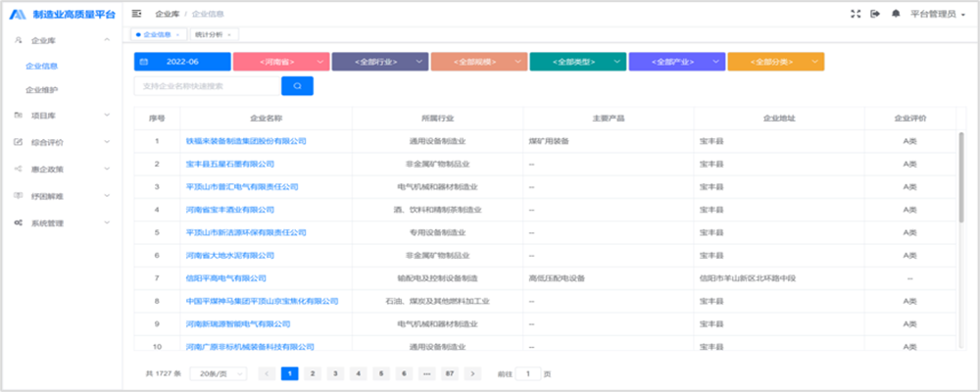Click the 综合评价 edit icon
This screenshot has height=392, width=980.
tap(18, 142)
